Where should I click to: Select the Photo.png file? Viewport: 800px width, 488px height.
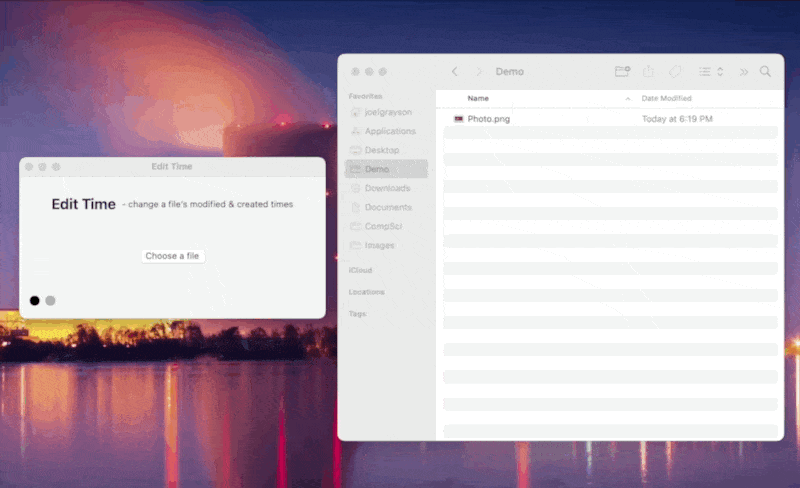pos(488,119)
